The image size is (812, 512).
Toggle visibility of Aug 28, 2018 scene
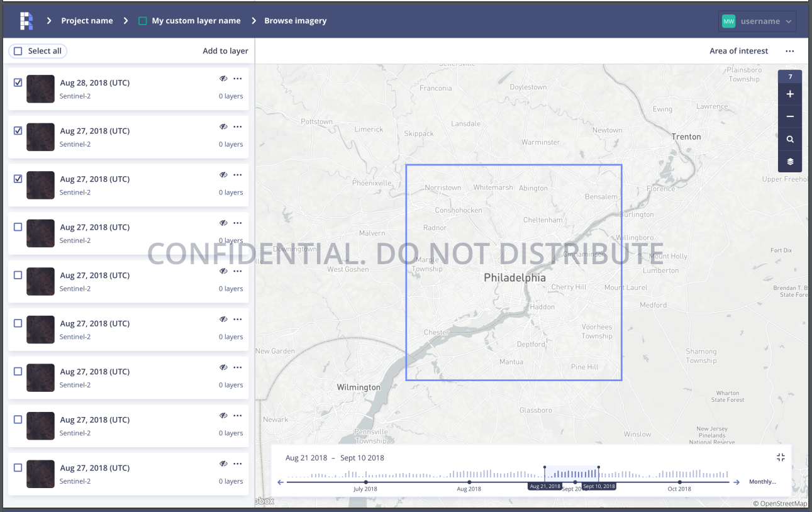pos(223,79)
